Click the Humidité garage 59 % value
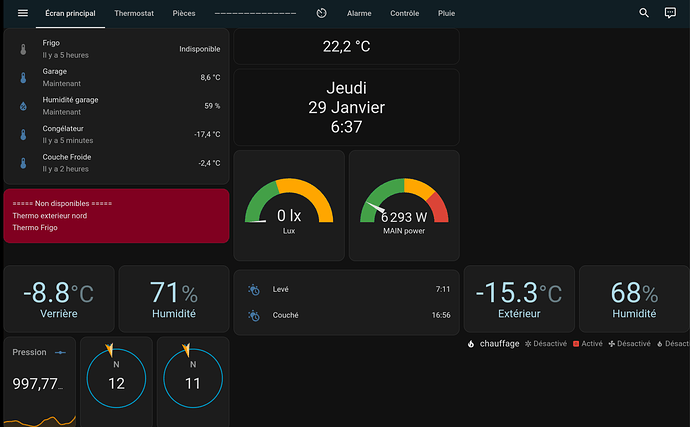The width and height of the screenshot is (690, 427). pyautogui.click(x=212, y=106)
